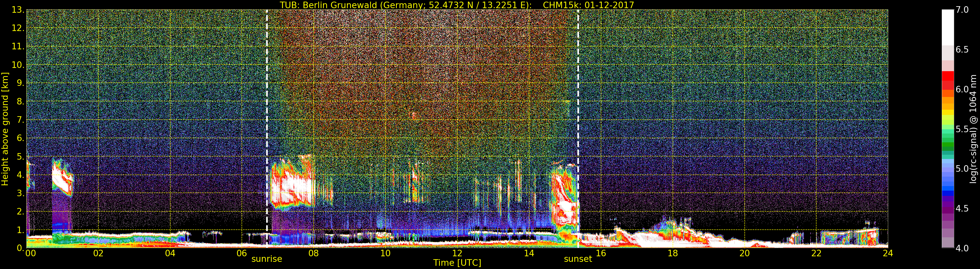Click time-axis tick label '02'

pos(98,253)
